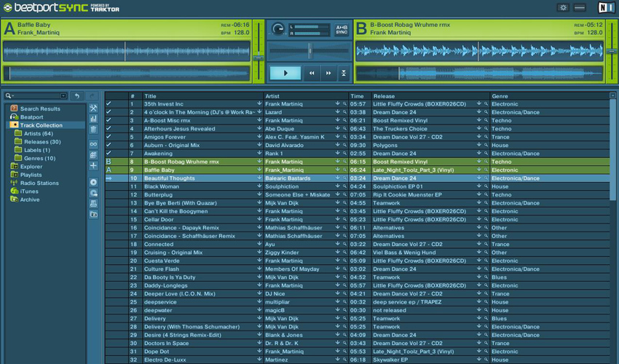
Task: Open the Beatport node in the tree
Action: [x=31, y=117]
